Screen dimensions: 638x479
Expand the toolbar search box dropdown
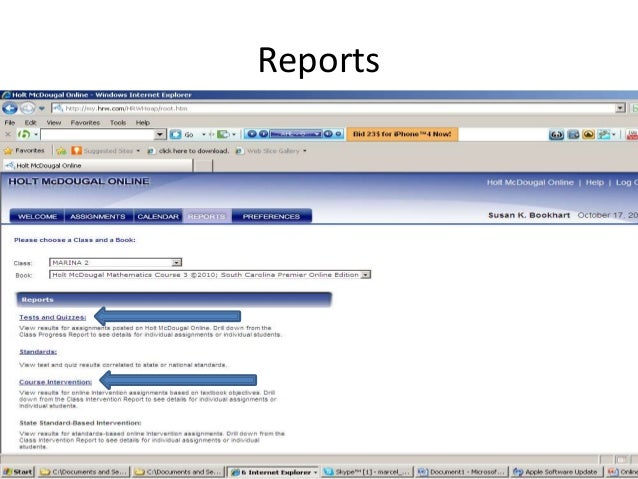pos(160,134)
